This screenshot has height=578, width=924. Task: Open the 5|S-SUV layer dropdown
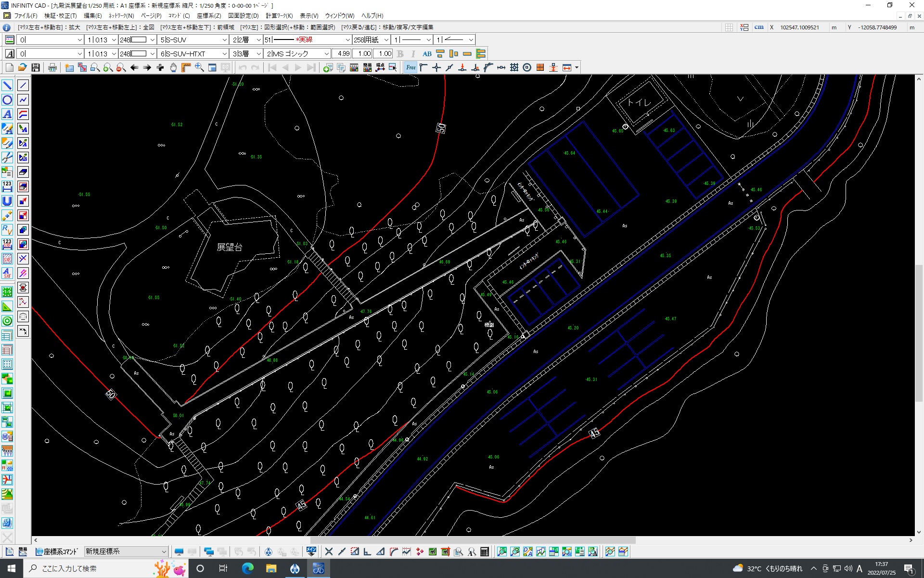tap(193, 39)
